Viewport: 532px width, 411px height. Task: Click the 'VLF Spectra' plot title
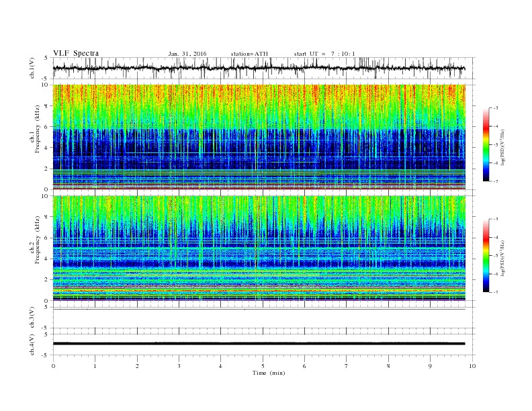point(76,53)
